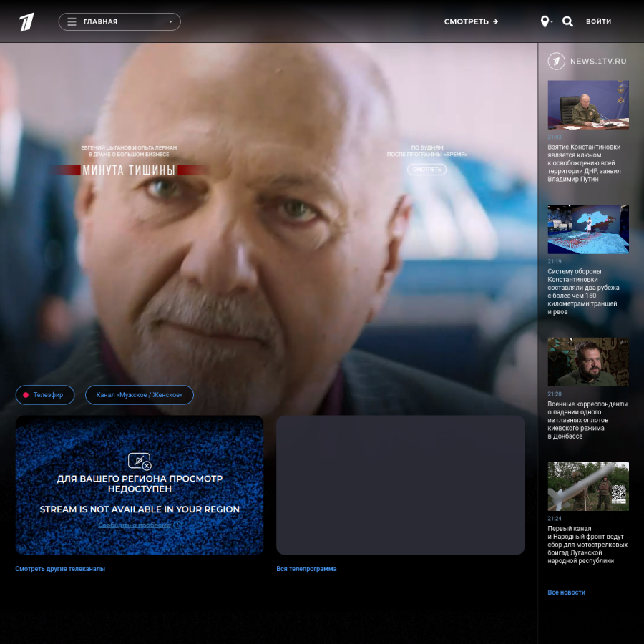Click the empty TV schedule panel
The height and width of the screenshot is (644, 644).
click(401, 485)
